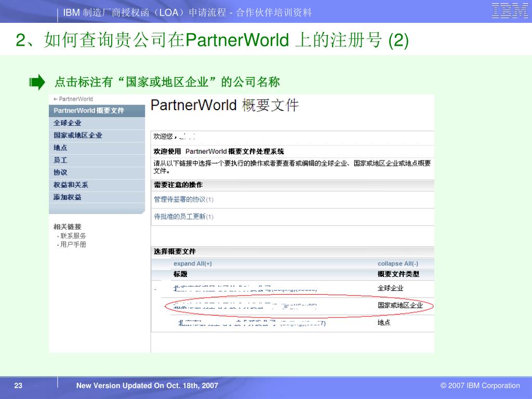Open 待批准的员工更新 (1) link
Screen dimensions: 532x399
point(183,217)
